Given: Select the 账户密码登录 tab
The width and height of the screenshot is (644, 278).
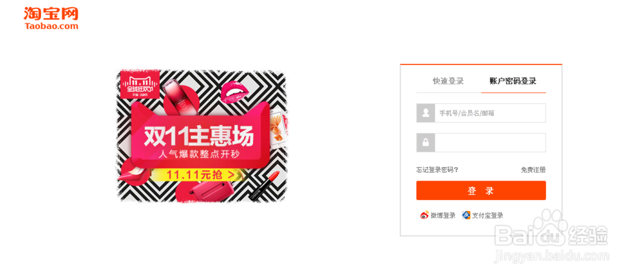Looking at the screenshot, I should tap(513, 81).
